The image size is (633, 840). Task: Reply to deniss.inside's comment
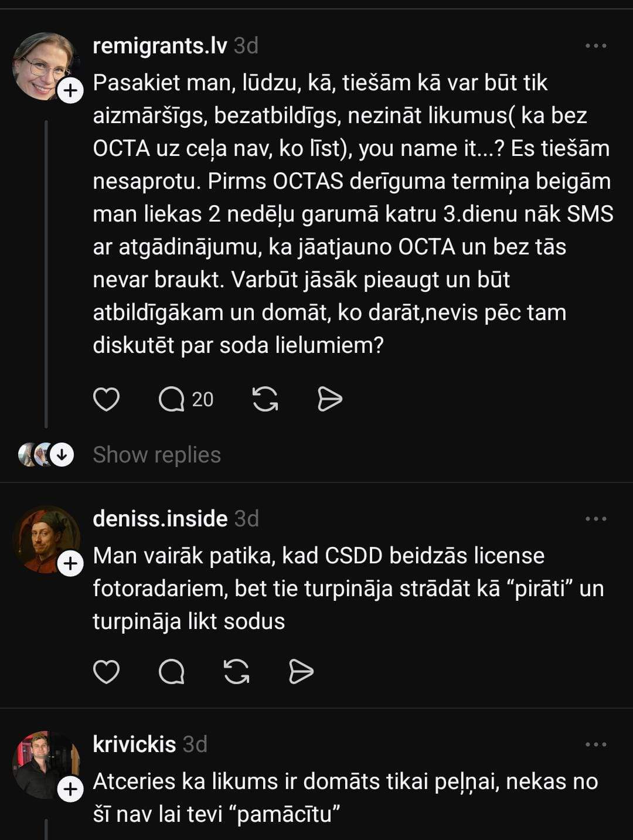(x=172, y=672)
